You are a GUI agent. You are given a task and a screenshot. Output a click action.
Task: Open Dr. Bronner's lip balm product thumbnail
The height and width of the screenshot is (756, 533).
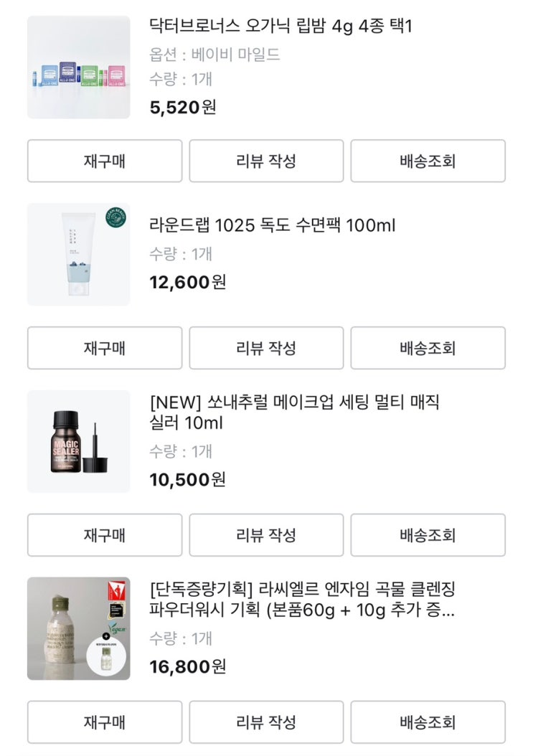(x=79, y=67)
